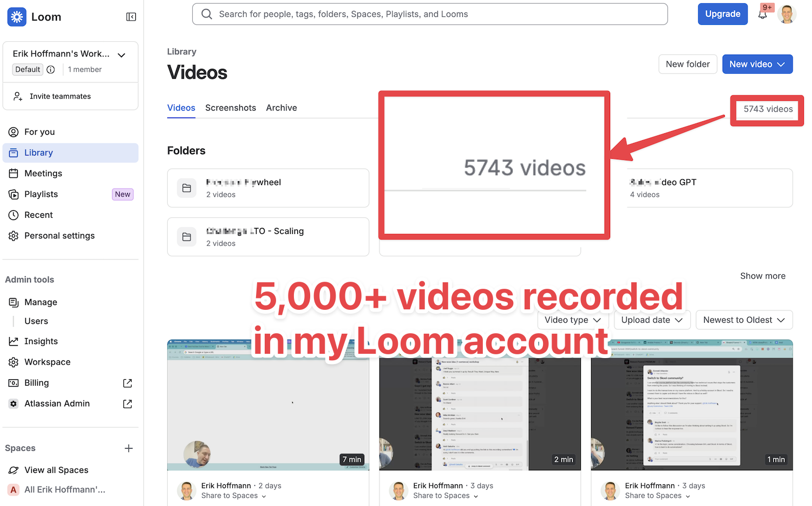The height and width of the screenshot is (506, 812).
Task: Click the search magnifier icon
Action: (x=207, y=14)
